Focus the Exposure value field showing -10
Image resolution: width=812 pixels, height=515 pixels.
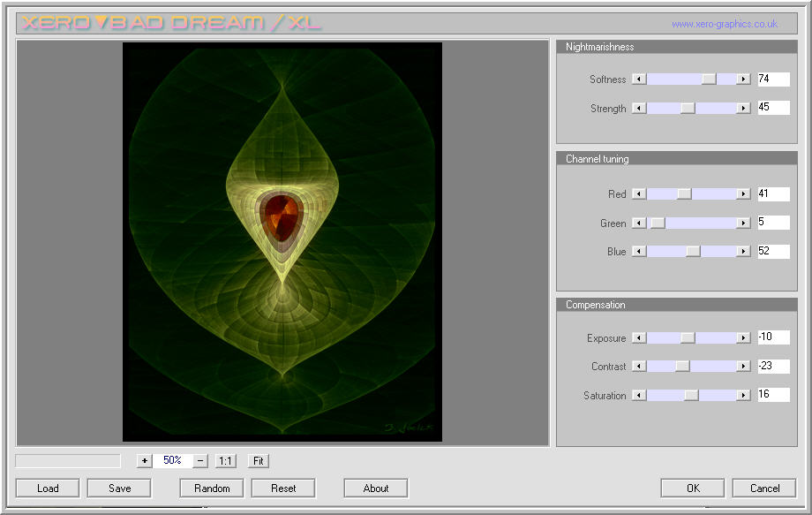[x=773, y=337]
